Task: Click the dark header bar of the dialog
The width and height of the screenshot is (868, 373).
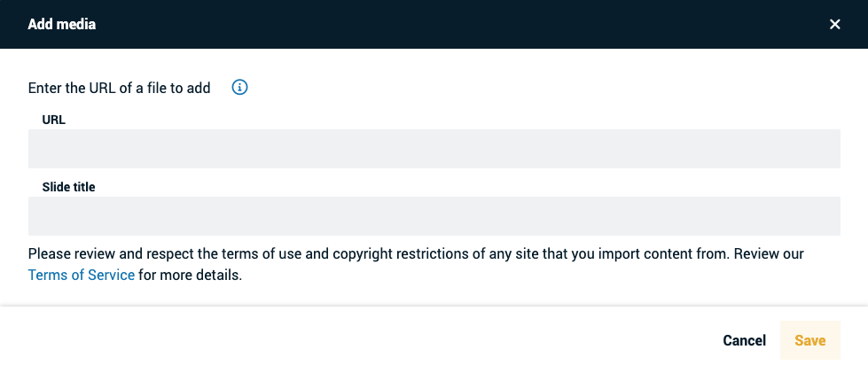Action: pos(434,24)
